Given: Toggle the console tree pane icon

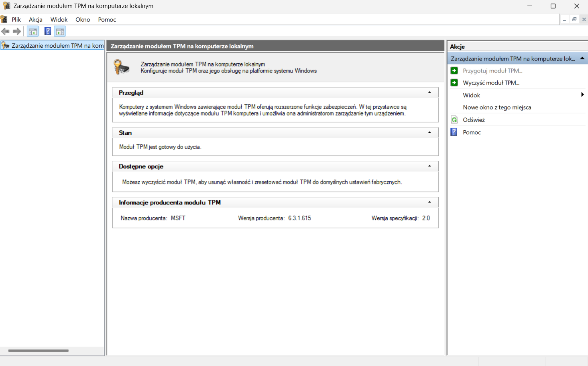Looking at the screenshot, I should (x=33, y=31).
